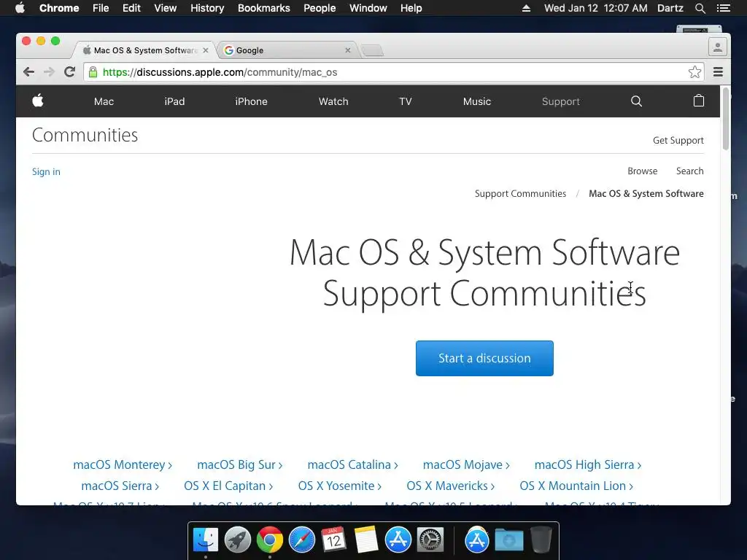Open the macOS Big Sur community link
The height and width of the screenshot is (560, 747).
point(239,464)
